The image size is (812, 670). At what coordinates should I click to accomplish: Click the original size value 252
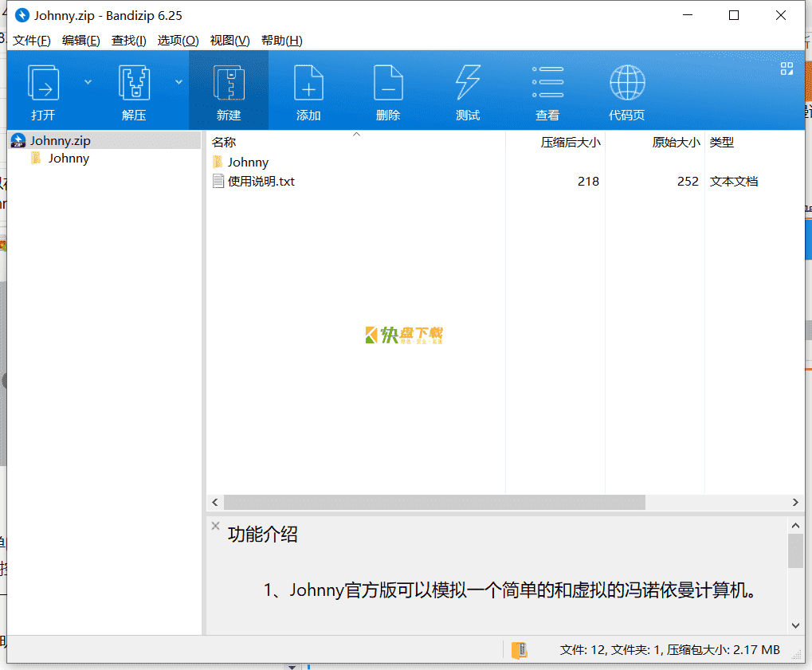click(x=688, y=181)
